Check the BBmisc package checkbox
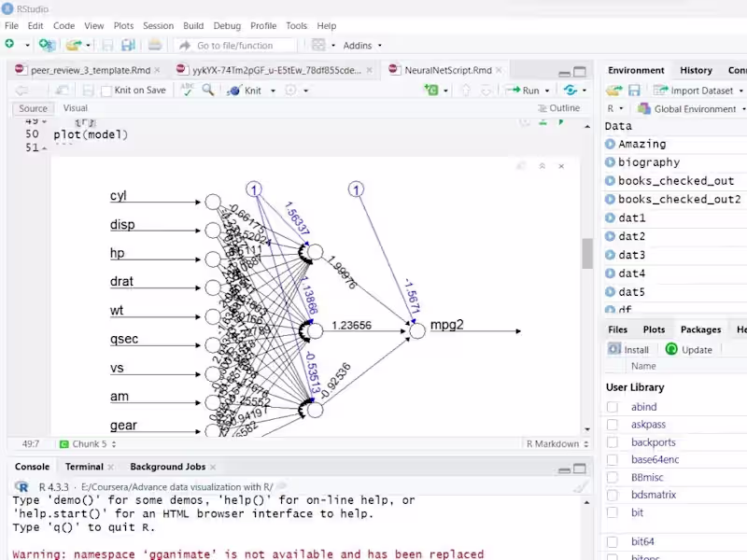Image resolution: width=747 pixels, height=560 pixels. [x=613, y=477]
